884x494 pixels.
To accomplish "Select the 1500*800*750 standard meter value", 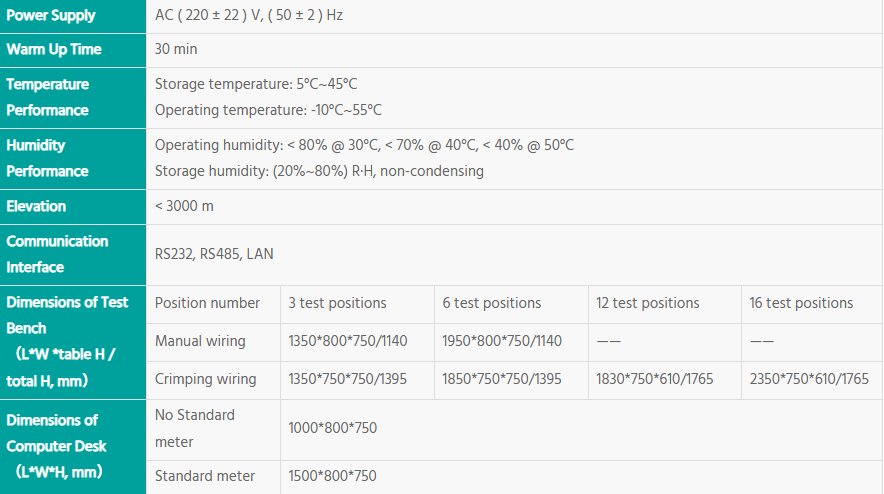I will (x=333, y=476).
